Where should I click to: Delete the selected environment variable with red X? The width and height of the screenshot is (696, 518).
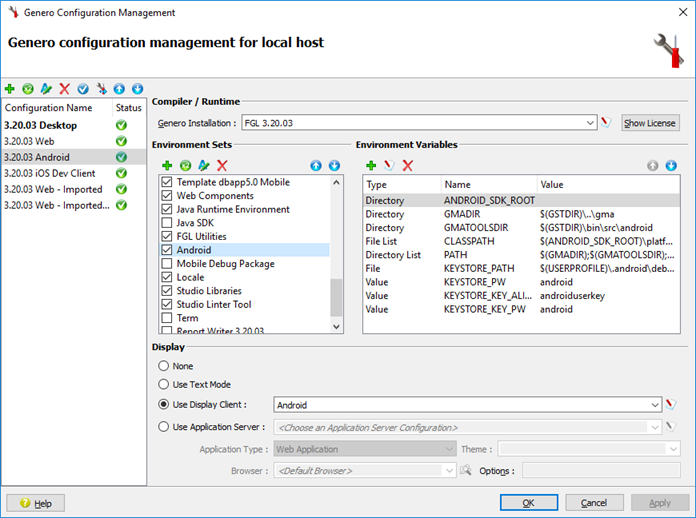407,165
